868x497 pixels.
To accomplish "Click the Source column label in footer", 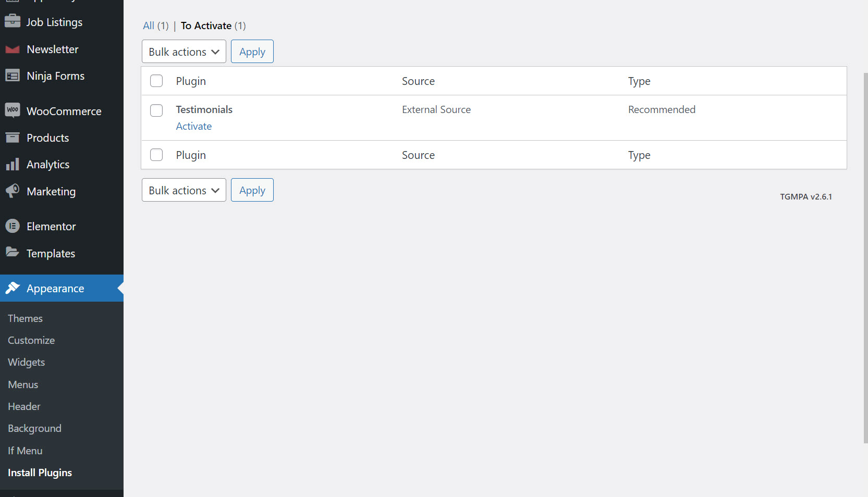I will tap(418, 155).
